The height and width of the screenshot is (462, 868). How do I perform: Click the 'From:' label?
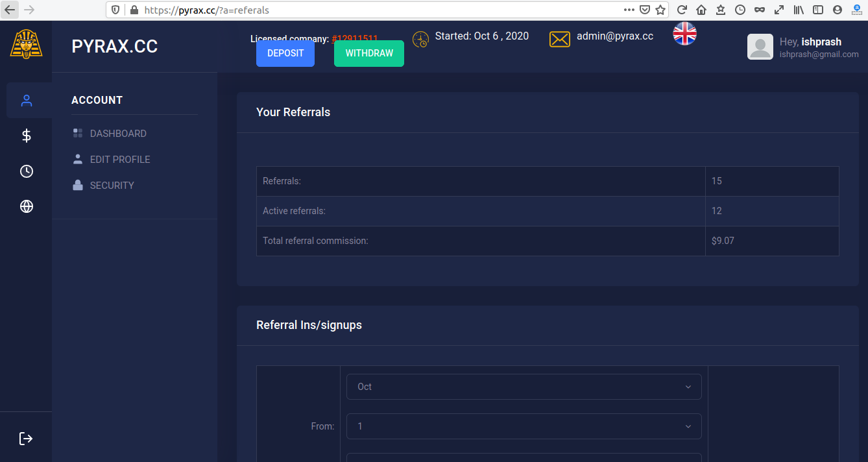pyautogui.click(x=323, y=426)
